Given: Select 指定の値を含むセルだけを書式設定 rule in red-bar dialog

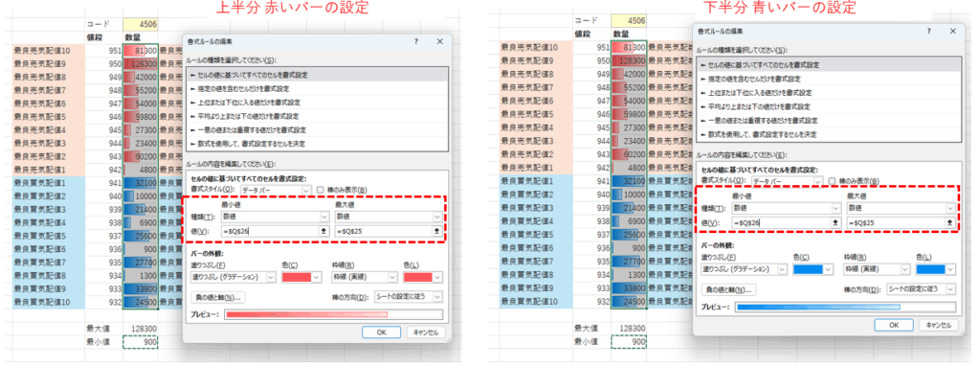Looking at the screenshot, I should click(318, 88).
